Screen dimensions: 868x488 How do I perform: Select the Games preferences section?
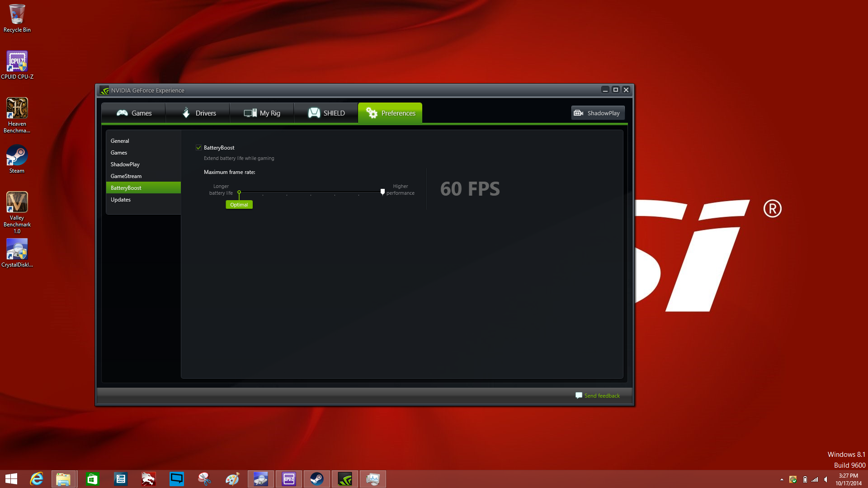click(x=118, y=152)
